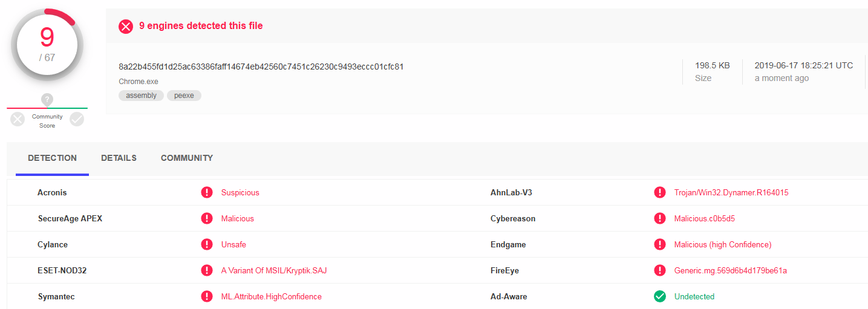Click the 9/67 detection score gauge
The height and width of the screenshot is (309, 868).
point(47,45)
